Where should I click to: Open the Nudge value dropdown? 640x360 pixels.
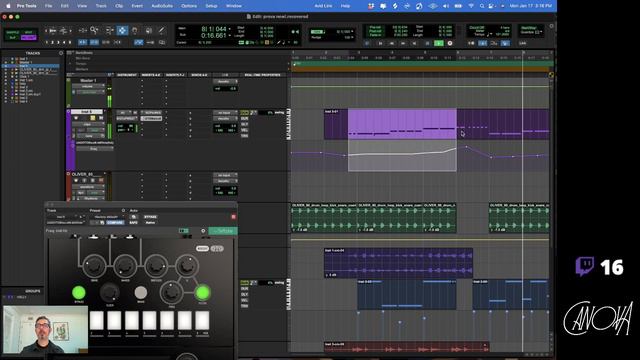(352, 37)
